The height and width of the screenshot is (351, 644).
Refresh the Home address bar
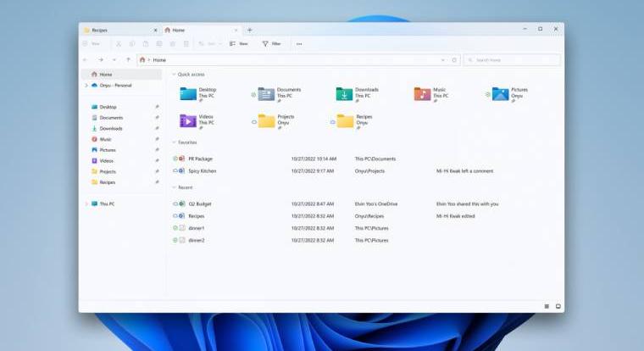coord(454,60)
